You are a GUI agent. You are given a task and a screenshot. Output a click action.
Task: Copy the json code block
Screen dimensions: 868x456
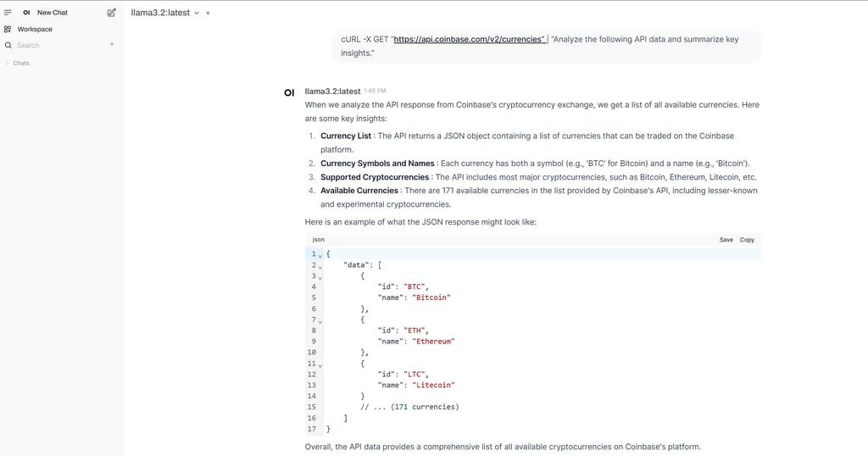pos(748,240)
